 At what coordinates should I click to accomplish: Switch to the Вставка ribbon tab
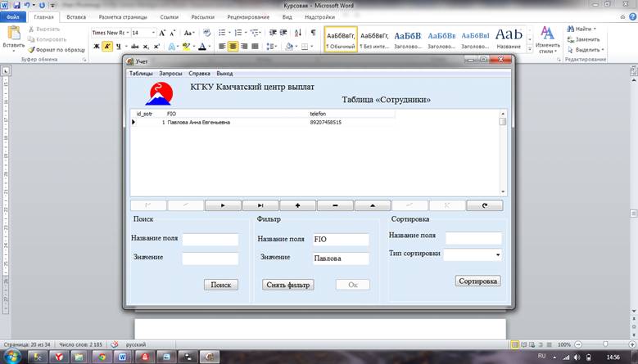pos(76,16)
